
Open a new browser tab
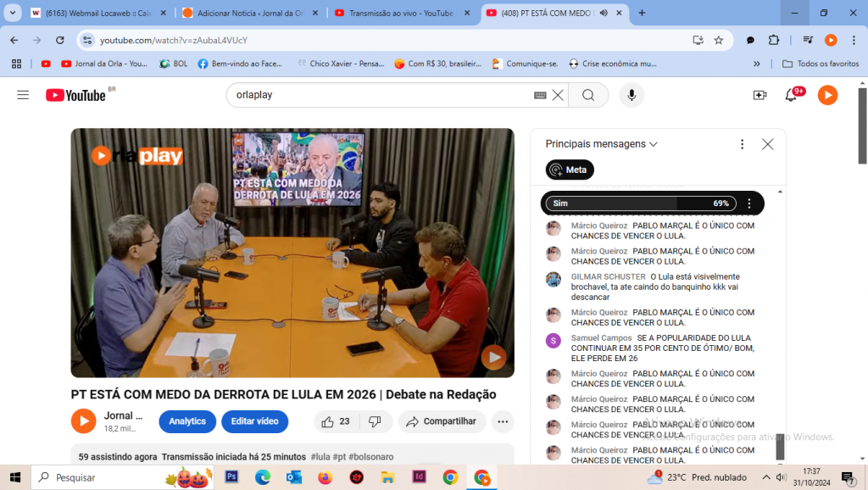click(642, 13)
